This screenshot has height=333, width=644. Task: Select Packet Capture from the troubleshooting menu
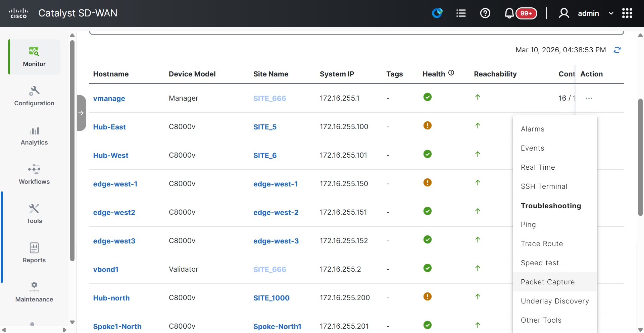click(x=547, y=282)
